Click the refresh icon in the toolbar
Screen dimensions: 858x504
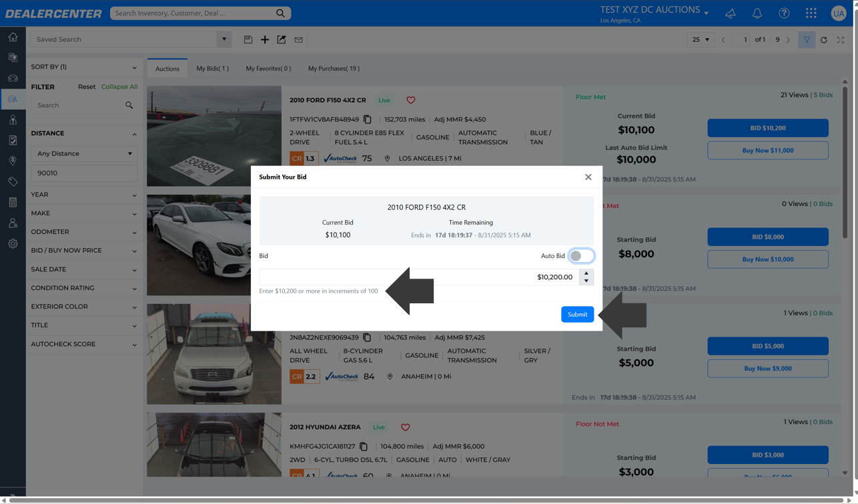click(x=824, y=40)
